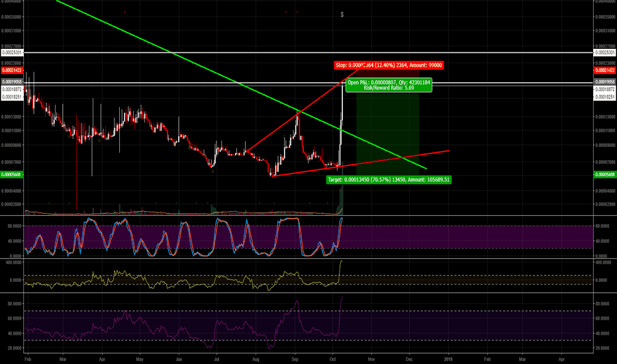The width and height of the screenshot is (617, 364).
Task: Click the Jul label on the time axis
Action: click(x=216, y=359)
